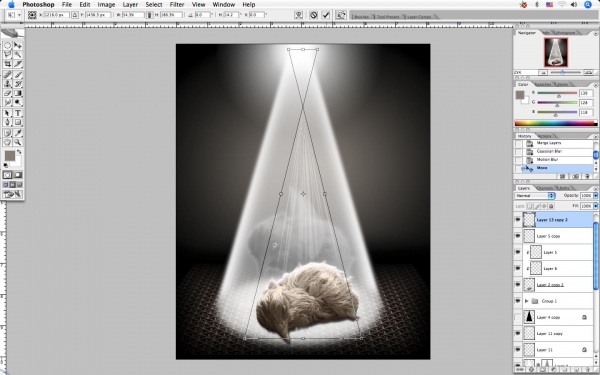Toggle visibility of Group 1
Image resolution: width=600 pixels, height=375 pixels.
[517, 301]
